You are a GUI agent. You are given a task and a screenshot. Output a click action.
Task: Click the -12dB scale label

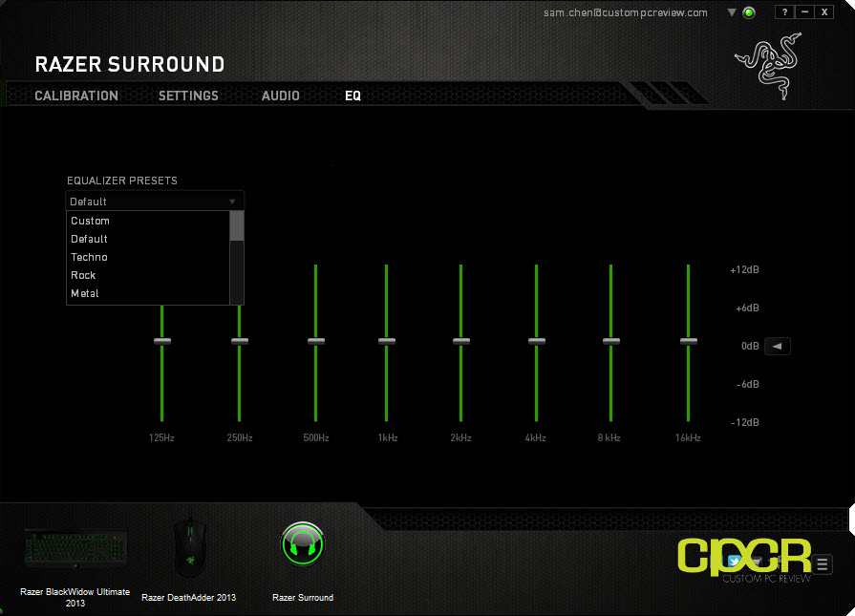745,422
